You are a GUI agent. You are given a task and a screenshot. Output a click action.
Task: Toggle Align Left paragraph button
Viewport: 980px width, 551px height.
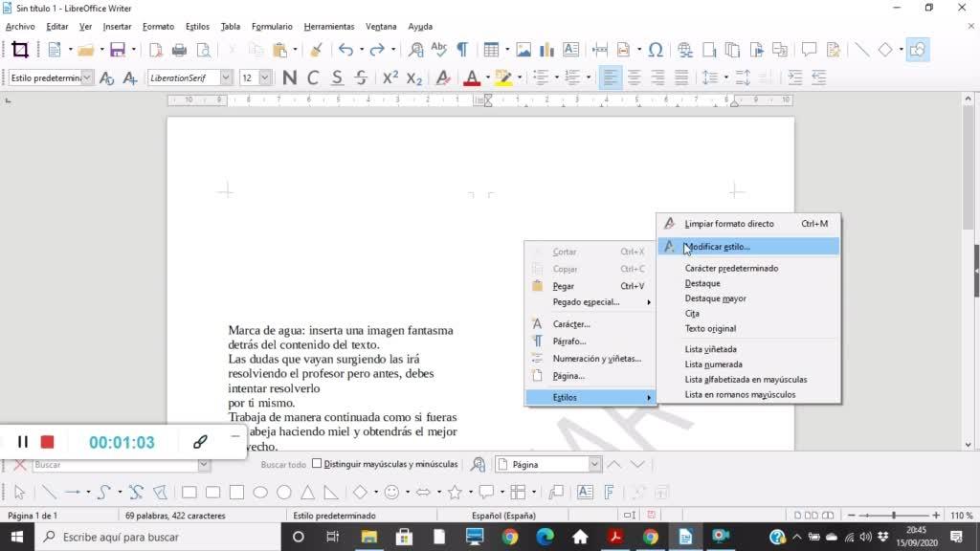click(610, 77)
